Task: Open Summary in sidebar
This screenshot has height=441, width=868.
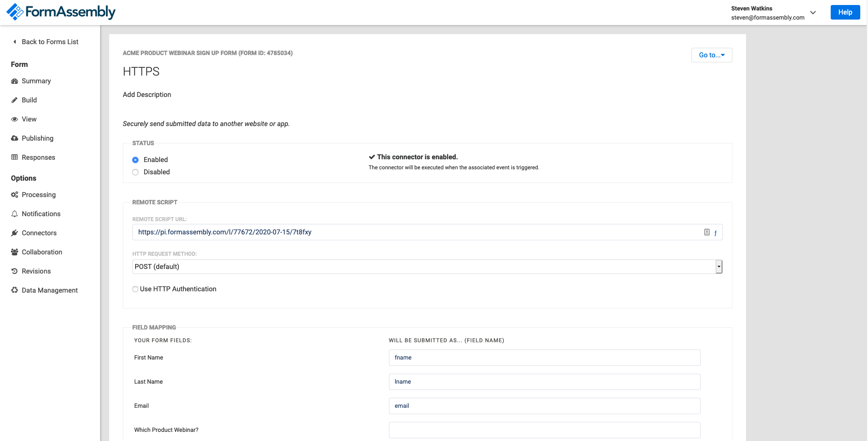Action: click(x=36, y=81)
